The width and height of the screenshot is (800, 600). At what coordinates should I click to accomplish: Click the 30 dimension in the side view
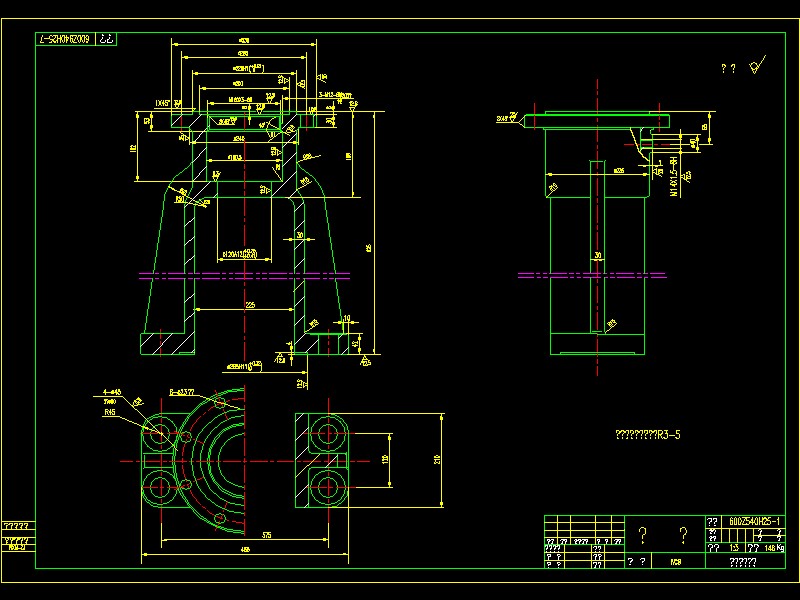[597, 255]
